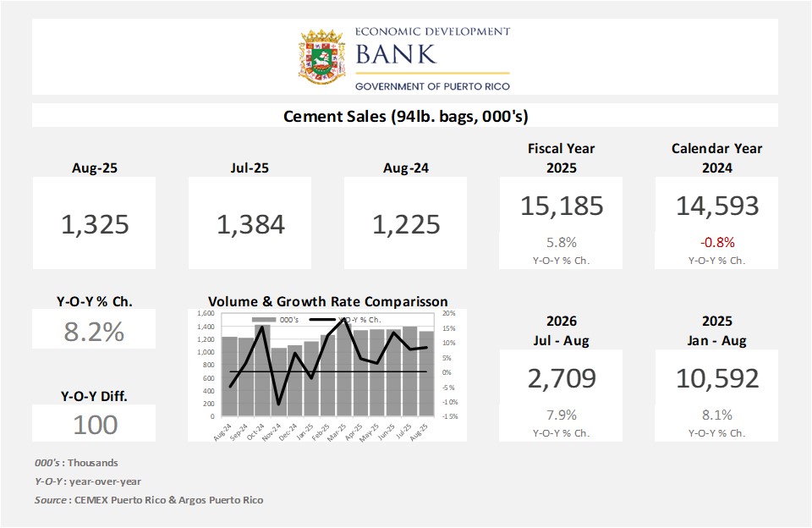Screen dimensions: 812x528
Task: Click the Economic Development Bank title text
Action: click(x=432, y=47)
